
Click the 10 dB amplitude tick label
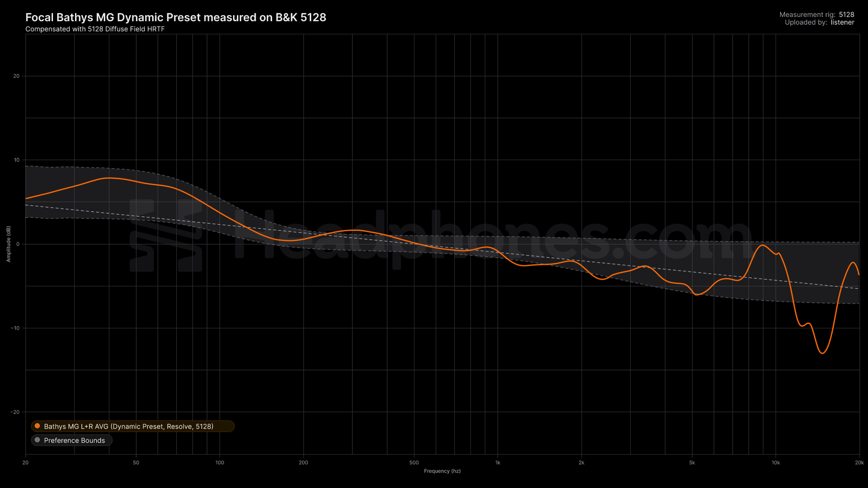click(16, 160)
